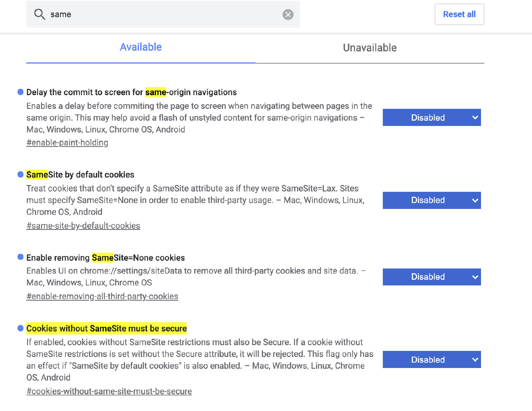
Task: Open the #enable-removing-all-third-party-cookies link
Action: [x=102, y=296]
